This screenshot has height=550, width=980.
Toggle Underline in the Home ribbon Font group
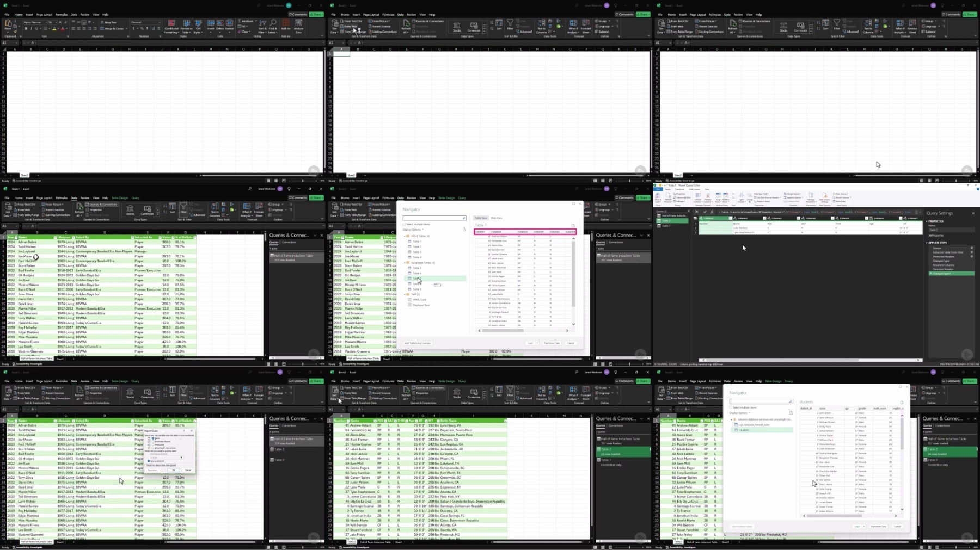point(36,29)
